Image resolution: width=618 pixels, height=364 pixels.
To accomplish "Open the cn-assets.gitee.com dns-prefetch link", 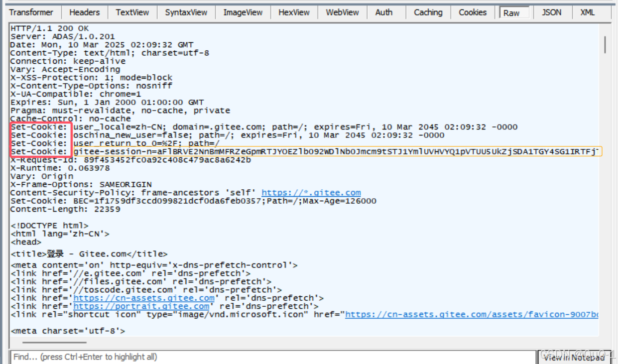I will tap(144, 298).
